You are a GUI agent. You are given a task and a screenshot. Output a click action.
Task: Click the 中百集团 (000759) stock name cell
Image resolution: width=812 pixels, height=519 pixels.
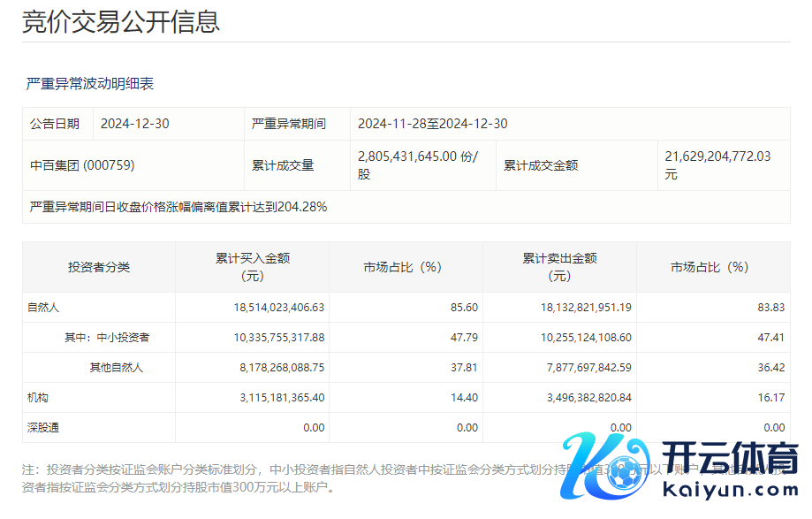click(x=82, y=165)
